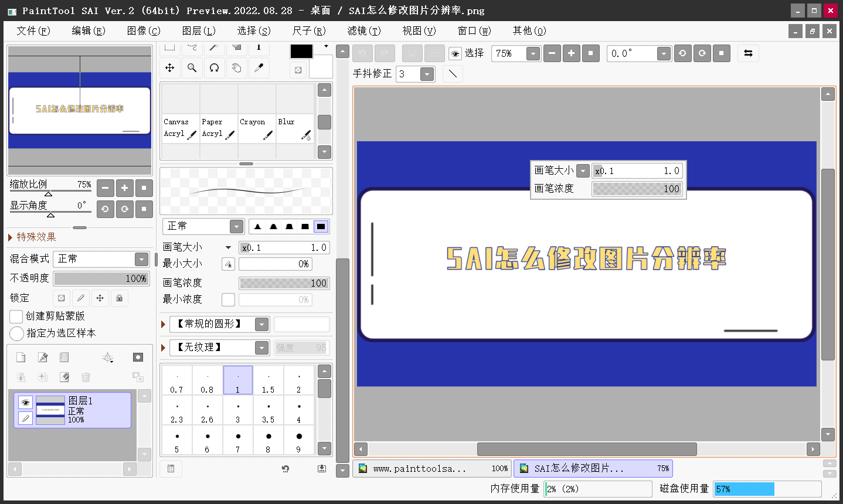Enable 创建剪贴蒙版 checkbox
The width and height of the screenshot is (843, 504).
tap(16, 316)
